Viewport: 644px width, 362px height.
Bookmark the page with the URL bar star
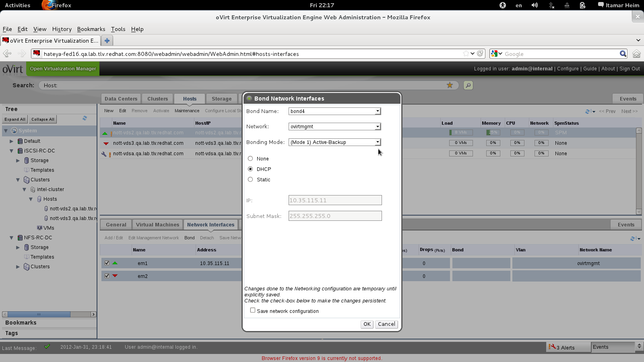coord(466,53)
